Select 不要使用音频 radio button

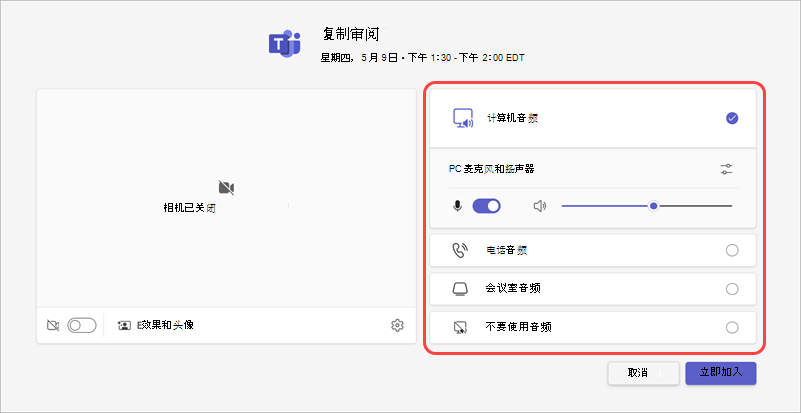pyautogui.click(x=732, y=328)
